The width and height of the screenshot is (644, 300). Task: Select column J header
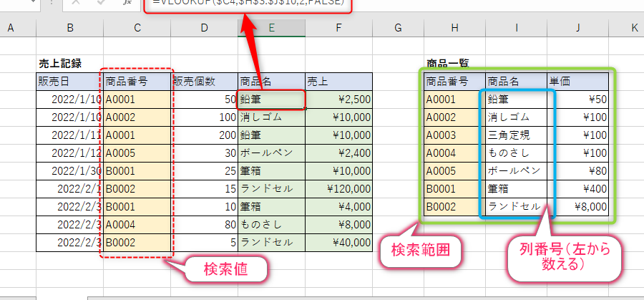tap(578, 28)
